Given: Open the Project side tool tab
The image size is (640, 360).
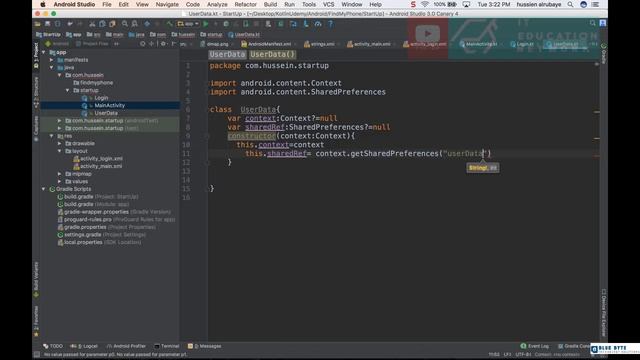Looking at the screenshot, I should tap(36, 55).
